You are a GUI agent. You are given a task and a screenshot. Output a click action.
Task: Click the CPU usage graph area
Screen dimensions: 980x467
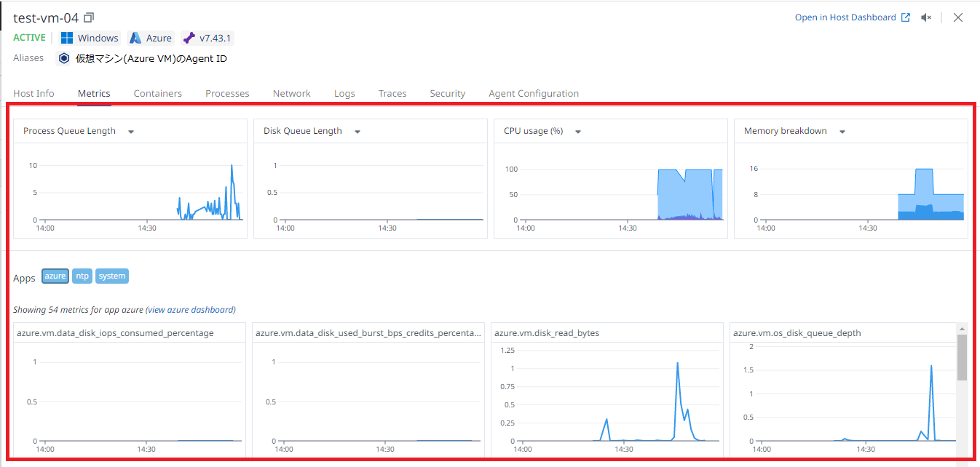(x=611, y=191)
